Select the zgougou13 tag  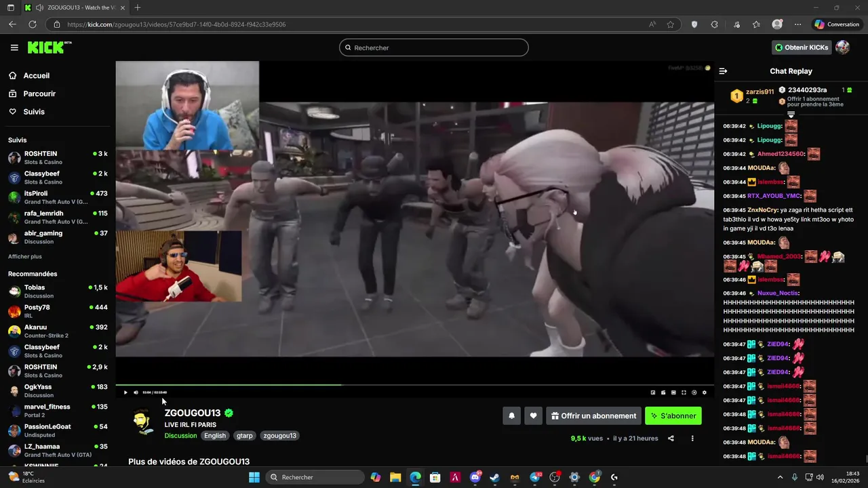280,436
